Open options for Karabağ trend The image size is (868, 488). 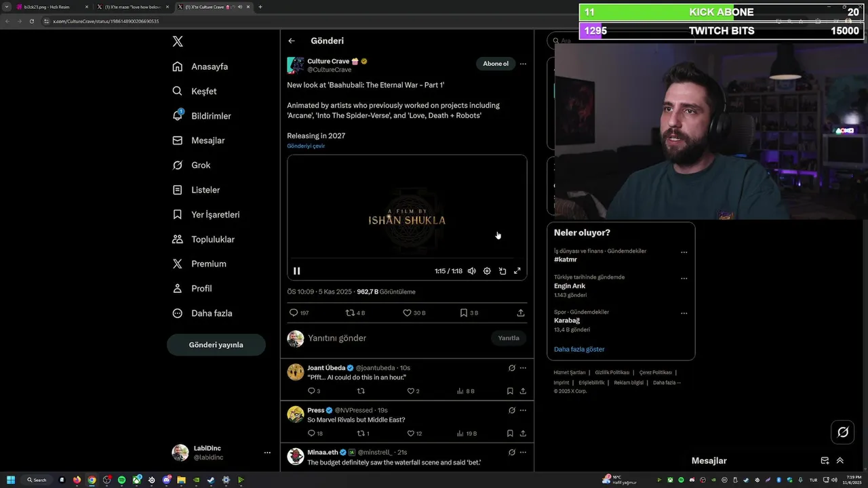coord(684,313)
